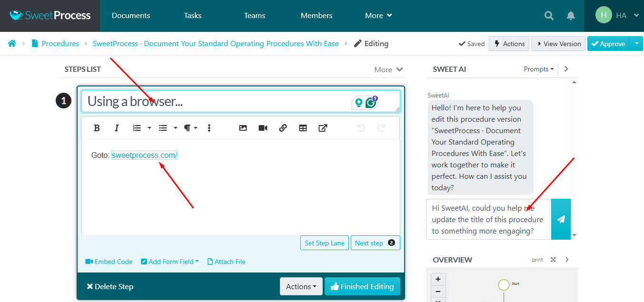This screenshot has height=302, width=644.
Task: Approve the procedure
Action: pos(608,44)
